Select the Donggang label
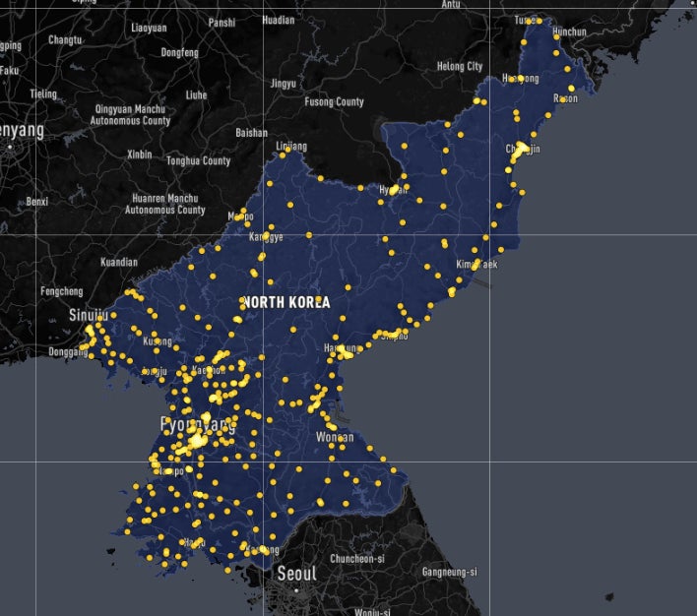The image size is (697, 616). [x=68, y=352]
